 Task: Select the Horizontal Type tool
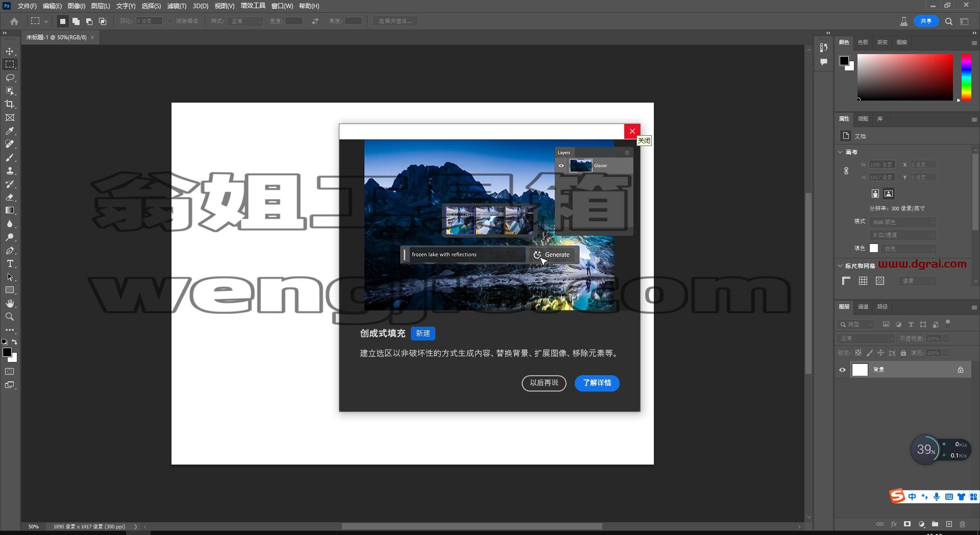(10, 263)
